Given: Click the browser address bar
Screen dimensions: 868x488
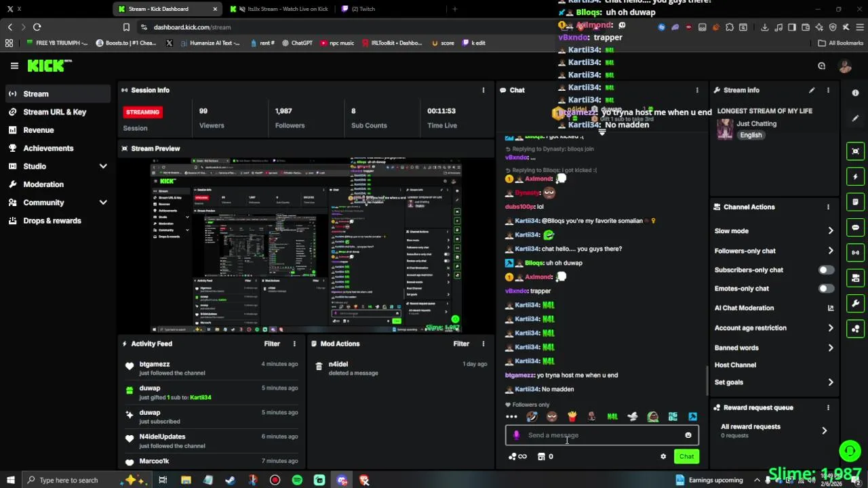Looking at the screenshot, I should (x=349, y=27).
